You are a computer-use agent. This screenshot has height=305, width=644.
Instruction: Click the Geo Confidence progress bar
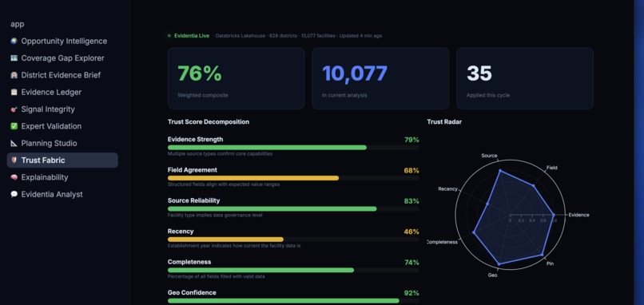(293, 301)
